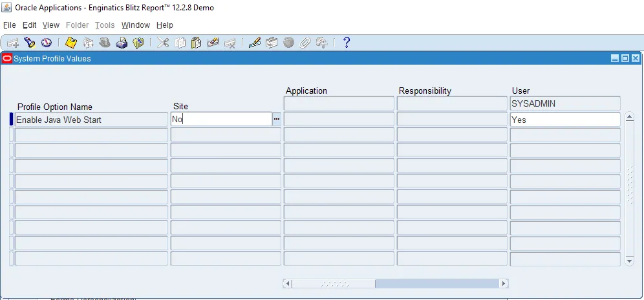Image resolution: width=644 pixels, height=300 pixels.
Task: Open Window Help question mark icon
Action: pos(347,43)
